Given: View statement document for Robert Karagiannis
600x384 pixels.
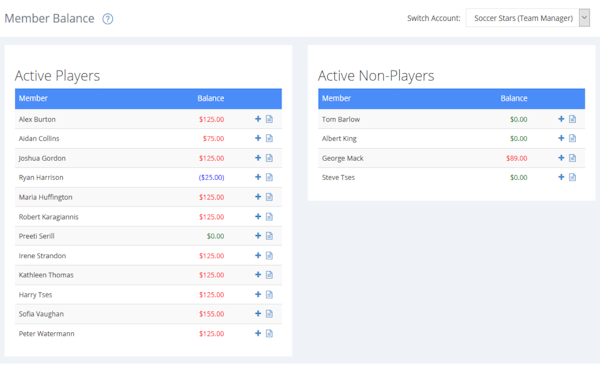Looking at the screenshot, I should pyautogui.click(x=269, y=216).
